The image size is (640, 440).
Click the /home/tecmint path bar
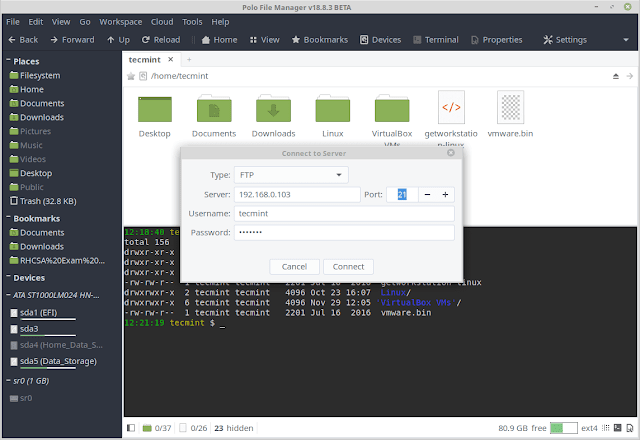(180, 76)
